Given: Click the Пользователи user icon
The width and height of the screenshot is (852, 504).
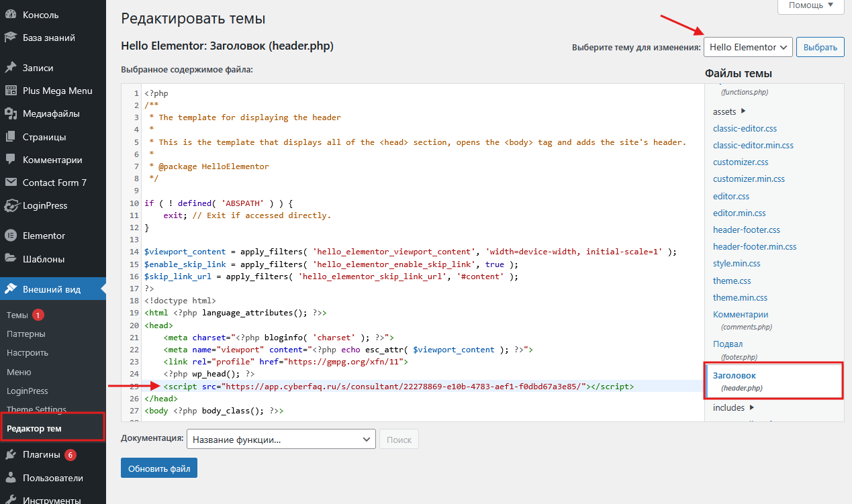Looking at the screenshot, I should [10, 478].
